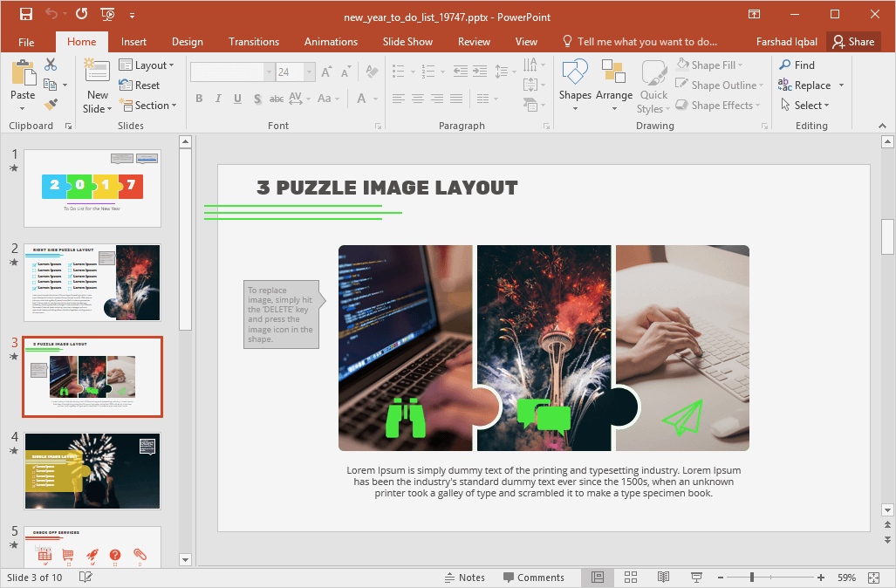Decrease list indent level icon

tap(460, 72)
